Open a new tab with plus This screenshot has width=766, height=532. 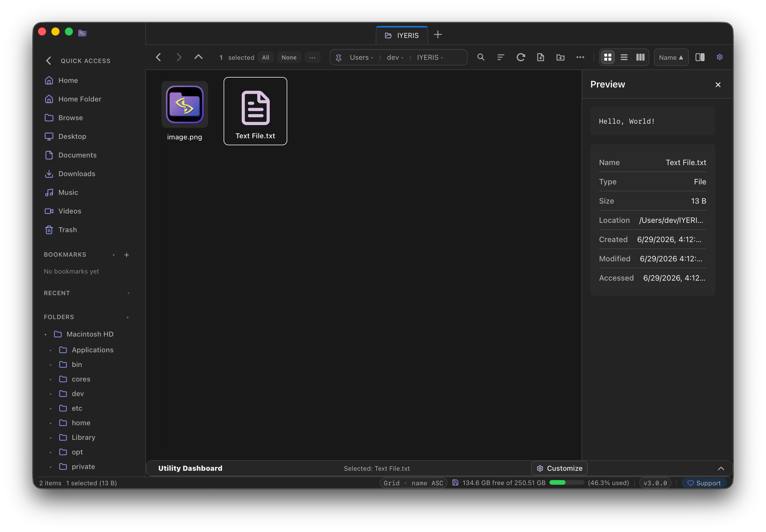pyautogui.click(x=438, y=35)
